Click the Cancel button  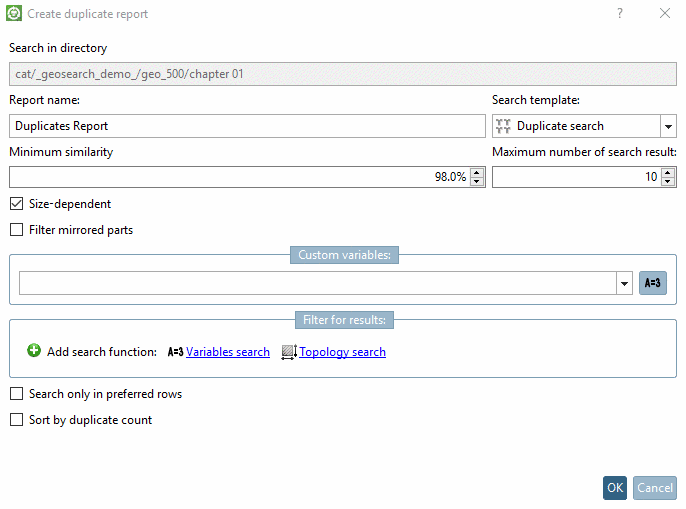tap(654, 488)
